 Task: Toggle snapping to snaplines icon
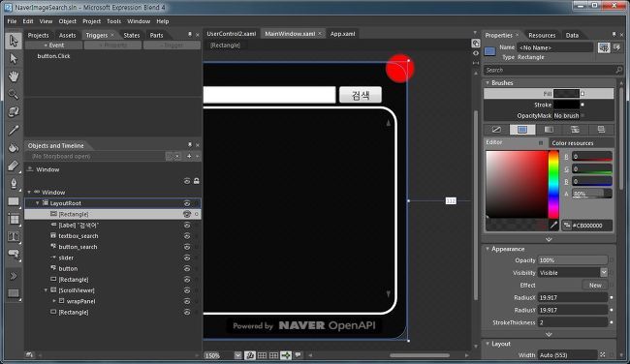pos(286,355)
